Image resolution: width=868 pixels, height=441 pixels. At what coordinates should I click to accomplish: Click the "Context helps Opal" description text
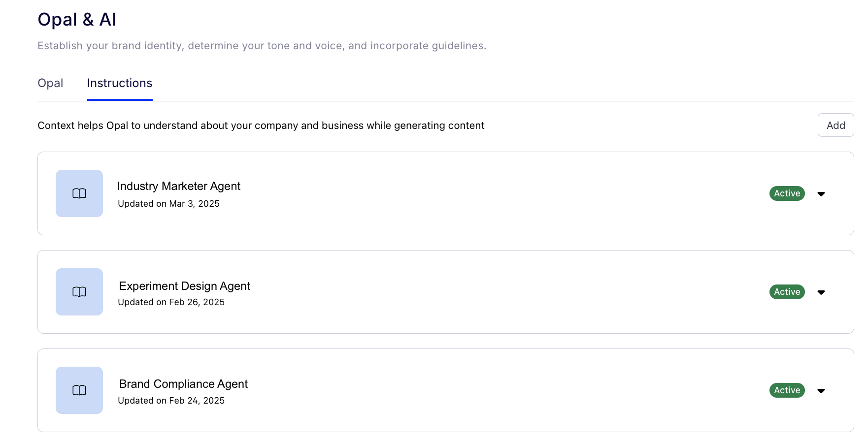(x=261, y=126)
